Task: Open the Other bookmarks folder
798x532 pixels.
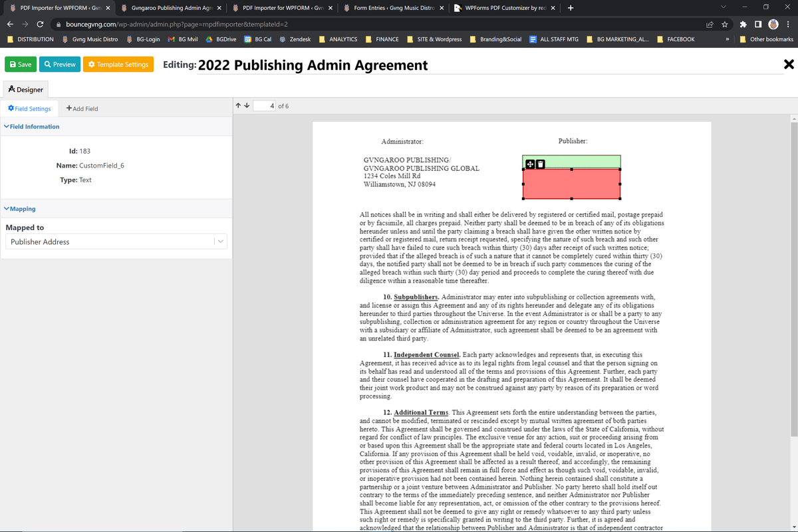Action: click(767, 39)
